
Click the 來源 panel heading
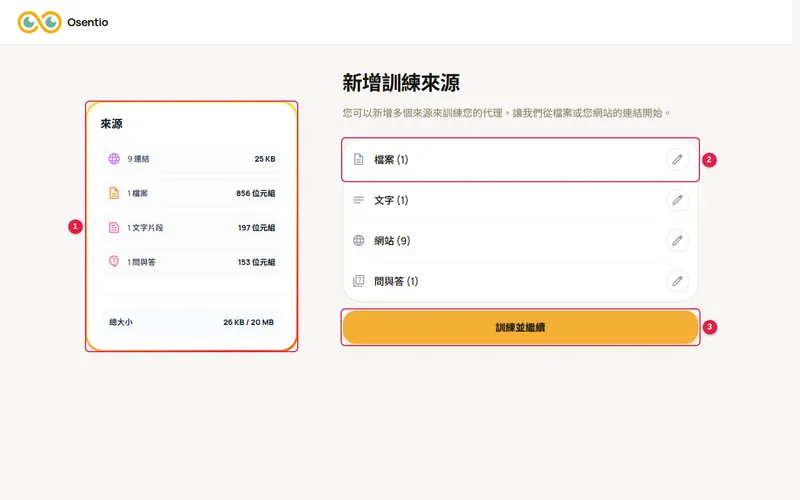point(111,123)
